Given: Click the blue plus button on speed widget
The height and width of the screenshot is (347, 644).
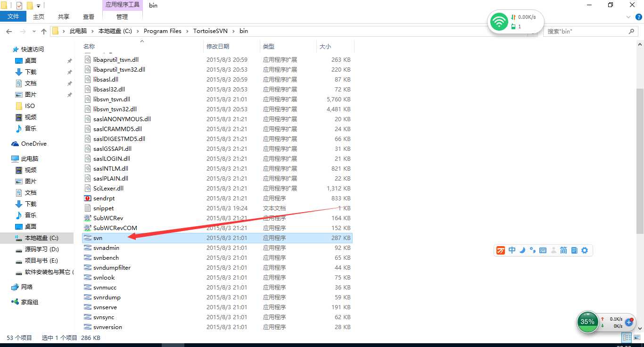Looking at the screenshot, I should click(x=628, y=322).
